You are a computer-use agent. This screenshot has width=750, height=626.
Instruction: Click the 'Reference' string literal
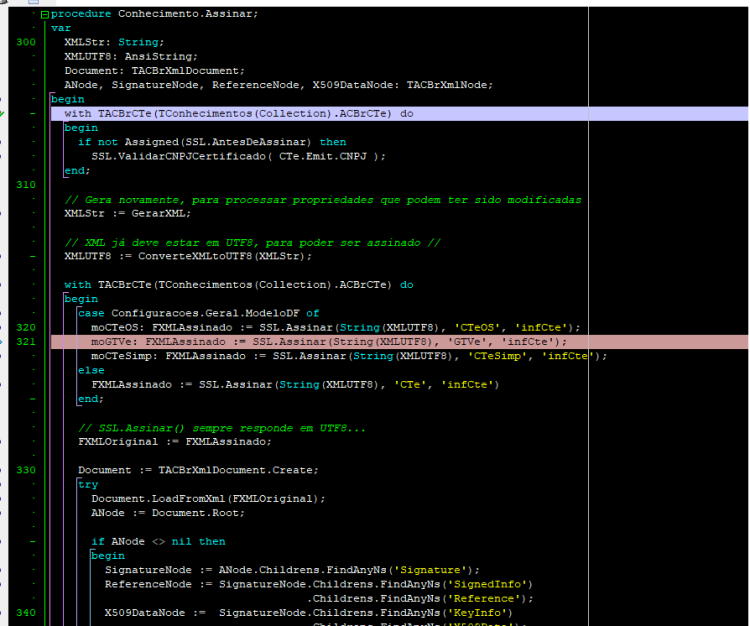(484, 599)
